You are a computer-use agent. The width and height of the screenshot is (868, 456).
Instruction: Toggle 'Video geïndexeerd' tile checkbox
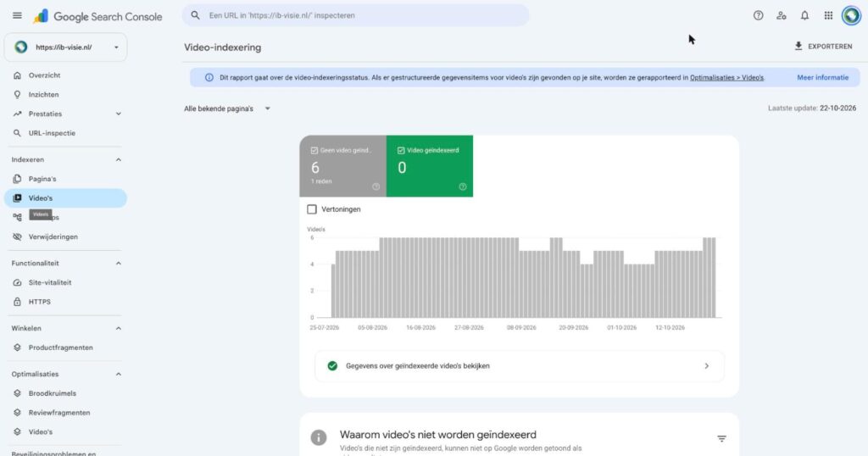[x=401, y=150]
